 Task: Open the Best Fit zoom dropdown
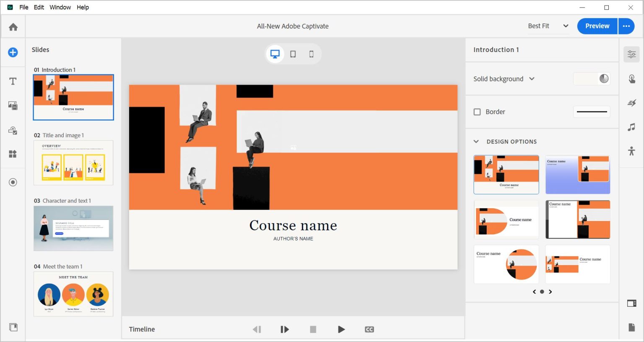click(x=548, y=26)
